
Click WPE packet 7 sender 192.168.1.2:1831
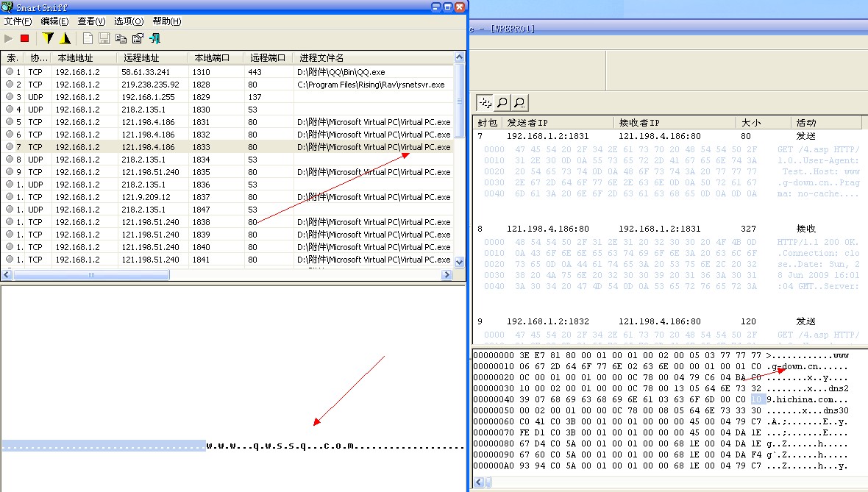coord(547,136)
